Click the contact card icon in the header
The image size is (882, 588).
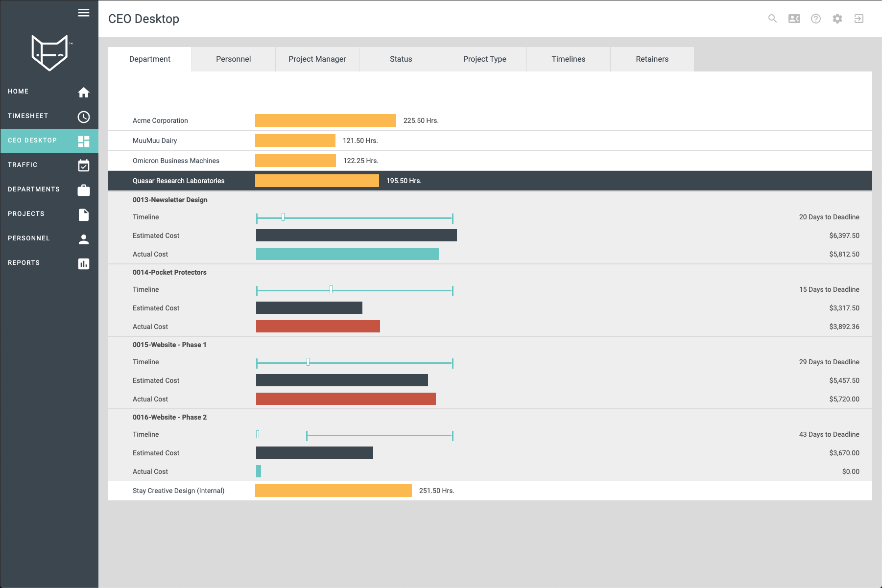click(x=794, y=18)
